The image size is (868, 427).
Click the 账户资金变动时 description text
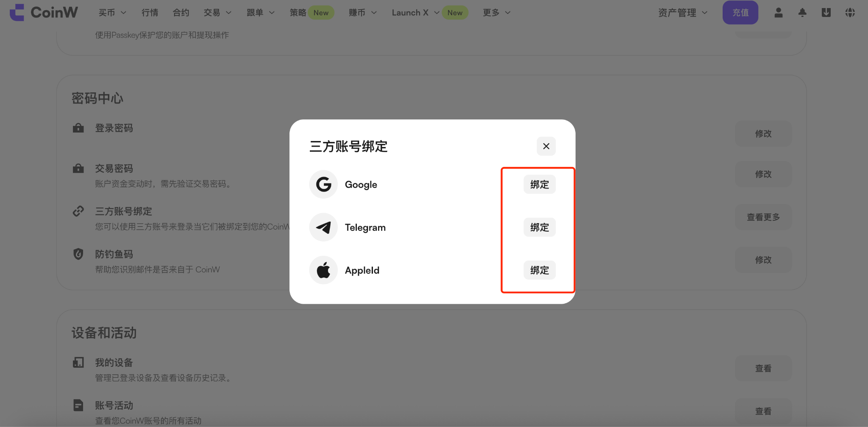[x=164, y=184]
